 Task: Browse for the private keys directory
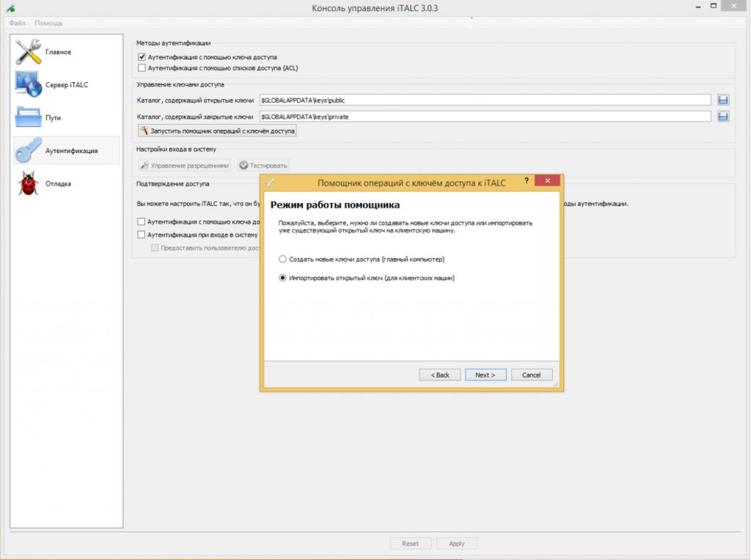723,117
